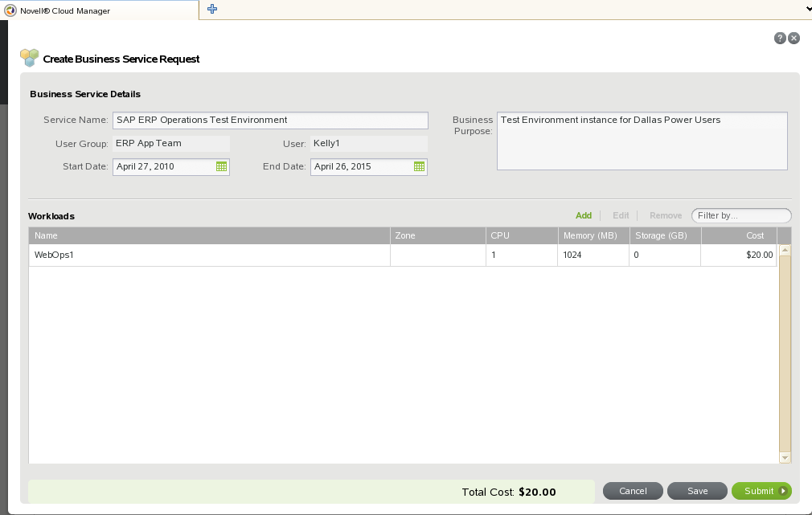Sort workloads by Cost column

point(739,235)
